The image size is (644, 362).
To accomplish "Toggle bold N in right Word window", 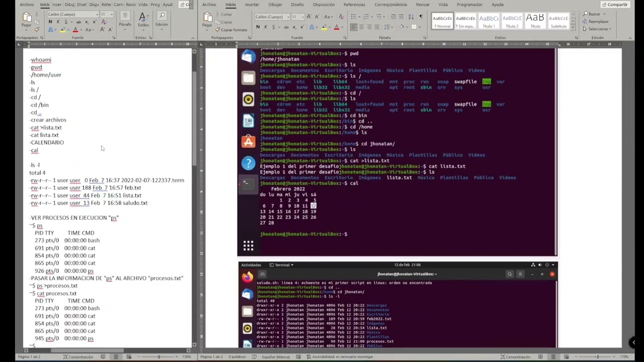I will click(x=258, y=27).
